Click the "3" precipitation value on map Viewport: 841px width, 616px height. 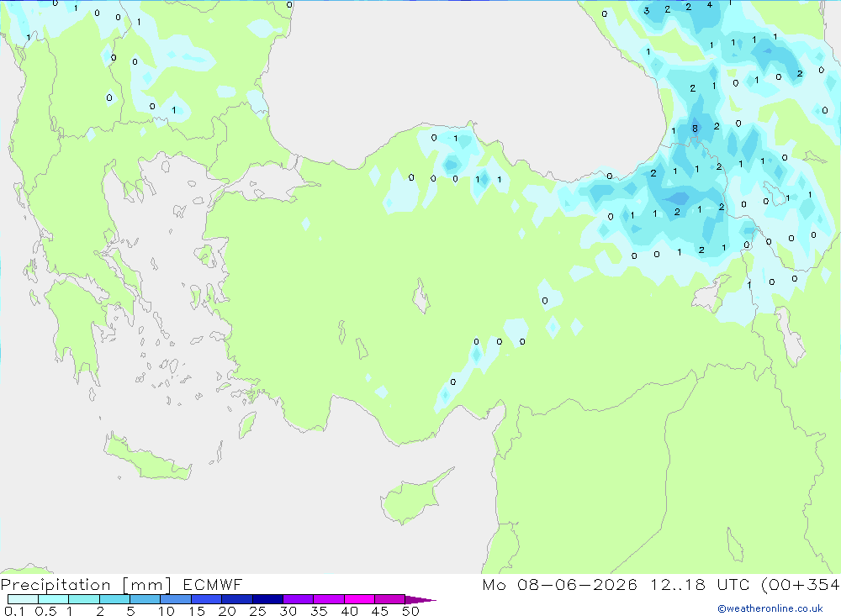[647, 11]
